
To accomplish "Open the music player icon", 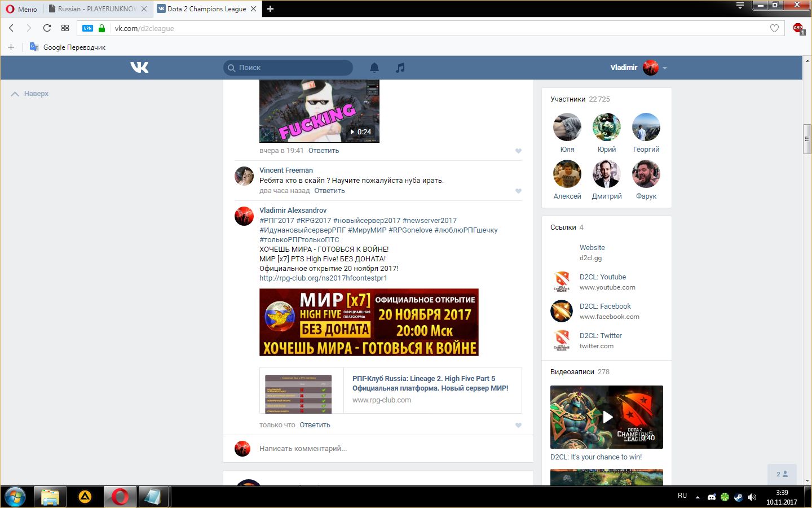I will pos(400,68).
